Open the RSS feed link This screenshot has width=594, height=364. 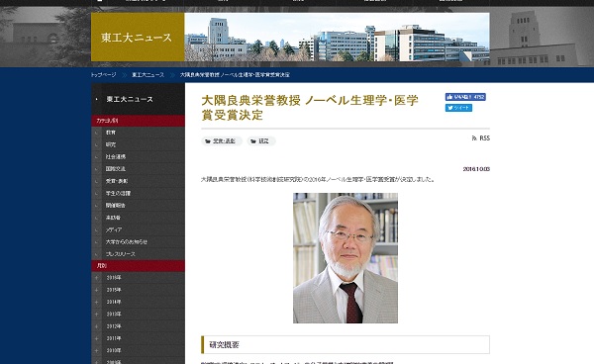pyautogui.click(x=481, y=138)
